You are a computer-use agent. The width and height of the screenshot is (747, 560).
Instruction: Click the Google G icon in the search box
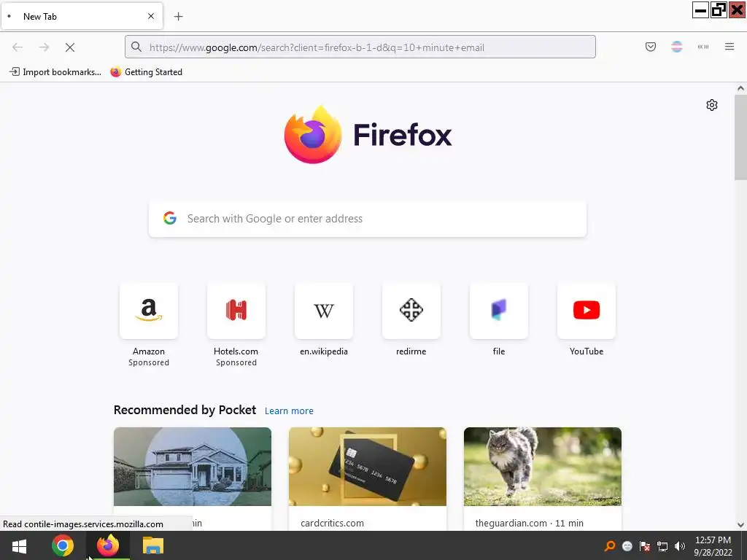pyautogui.click(x=170, y=218)
